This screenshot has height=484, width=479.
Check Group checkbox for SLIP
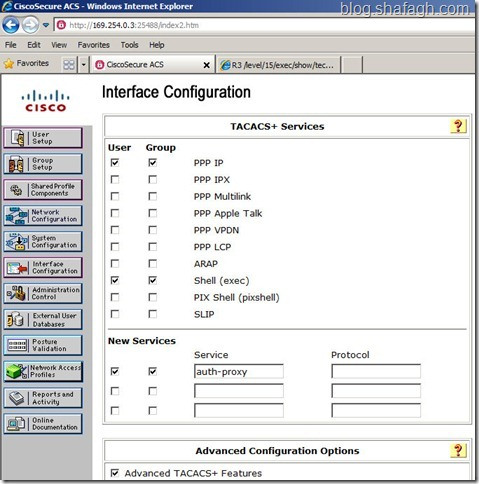(x=152, y=314)
